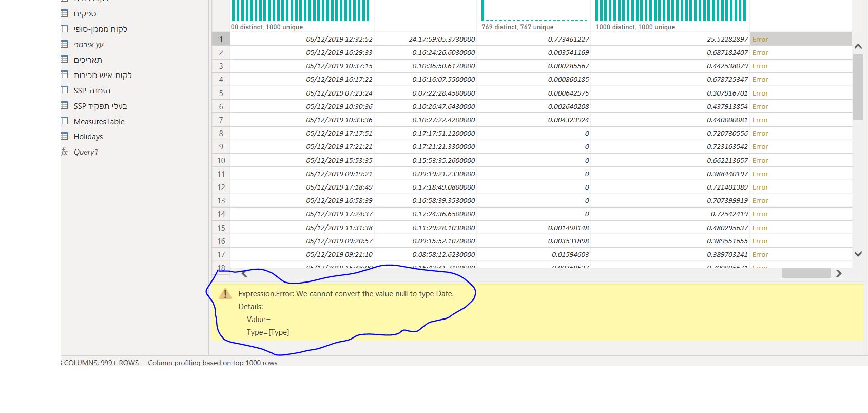
Task: Click the table icon next to ספקים
Action: pyautogui.click(x=65, y=13)
